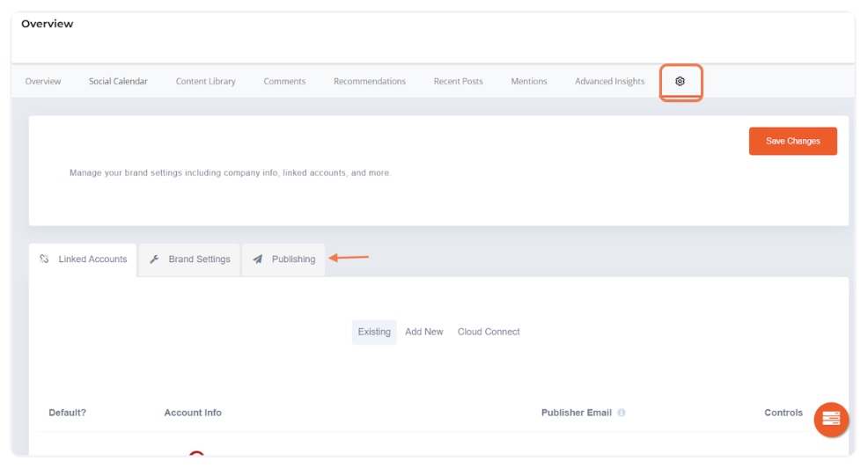Navigate to the Comments tab

[284, 82]
